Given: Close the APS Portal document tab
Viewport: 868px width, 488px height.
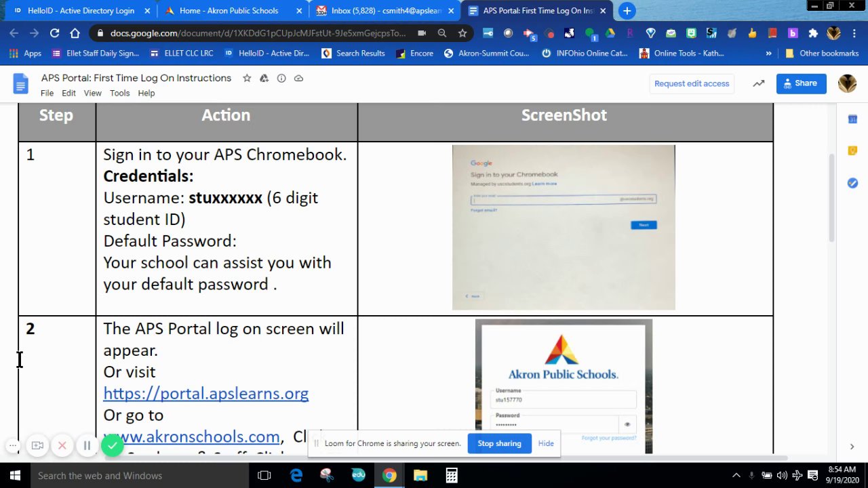Looking at the screenshot, I should click(x=603, y=11).
